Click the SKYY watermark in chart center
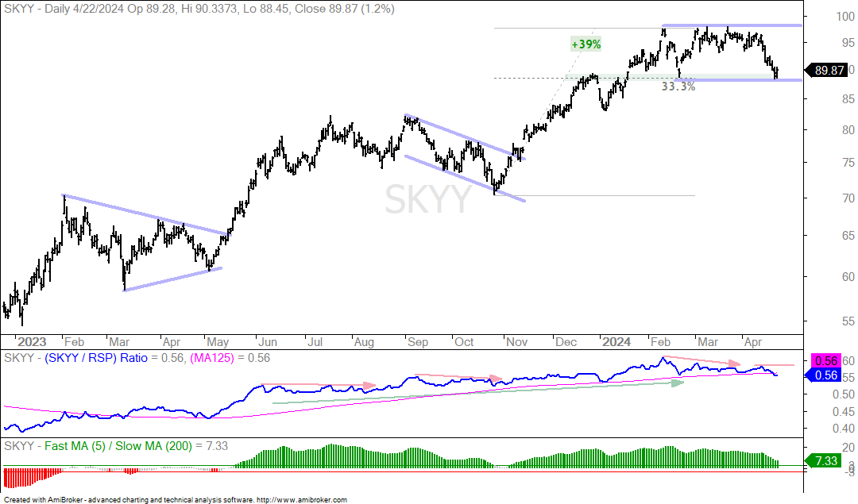858x504 pixels. (x=428, y=199)
